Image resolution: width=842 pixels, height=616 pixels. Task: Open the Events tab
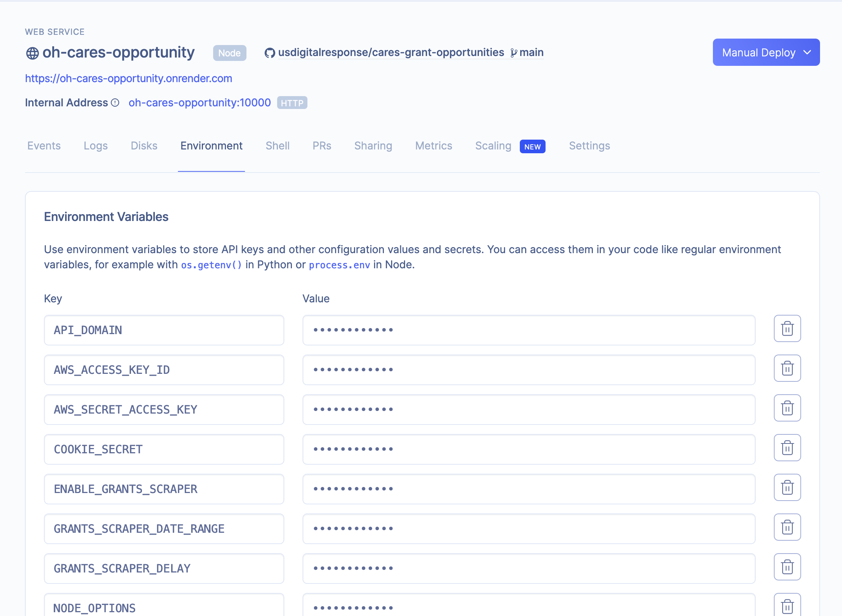click(44, 146)
